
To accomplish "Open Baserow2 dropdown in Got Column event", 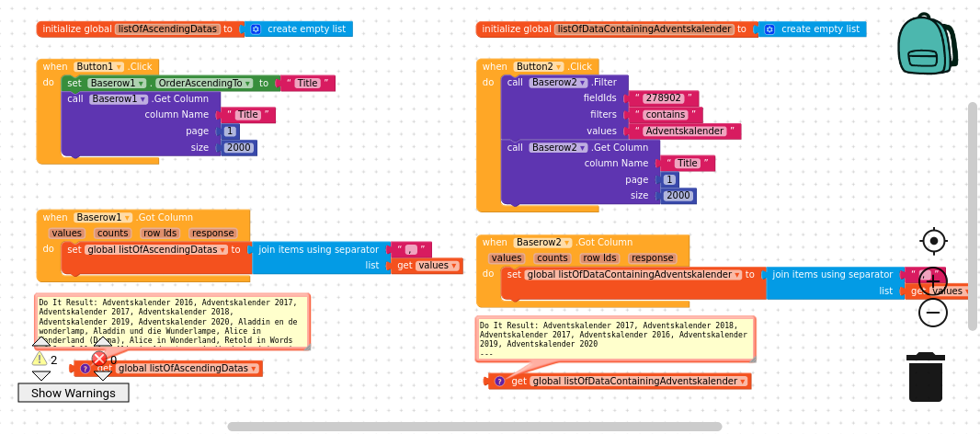I will (542, 243).
